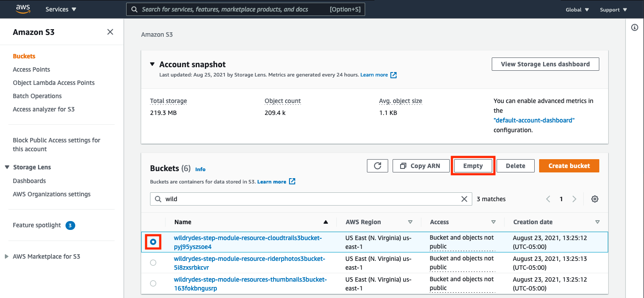Click the AWS search field
Image resolution: width=644 pixels, height=298 pixels.
246,9
